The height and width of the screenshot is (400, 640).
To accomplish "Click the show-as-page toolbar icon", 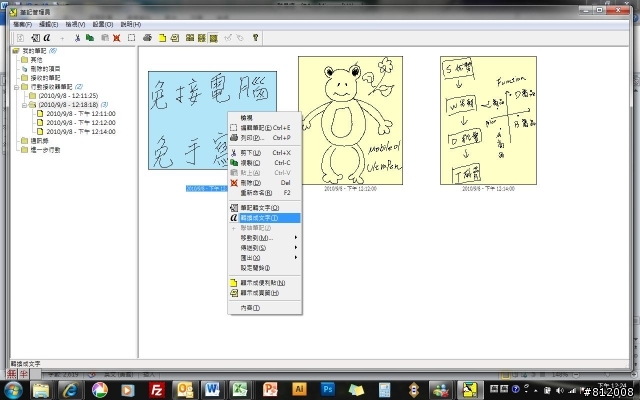I will click(175, 38).
